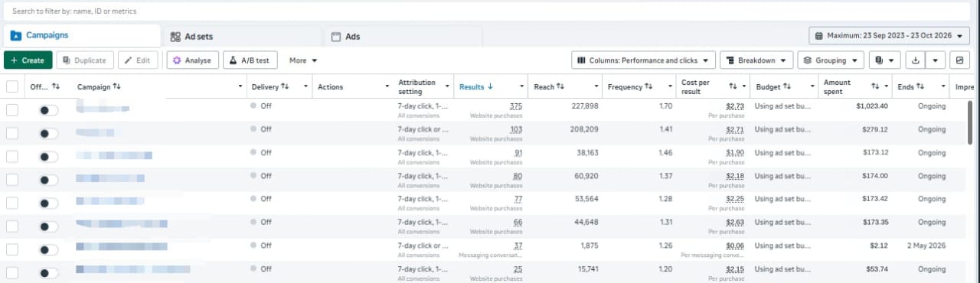Open the Campaign column options caret

tap(240, 87)
